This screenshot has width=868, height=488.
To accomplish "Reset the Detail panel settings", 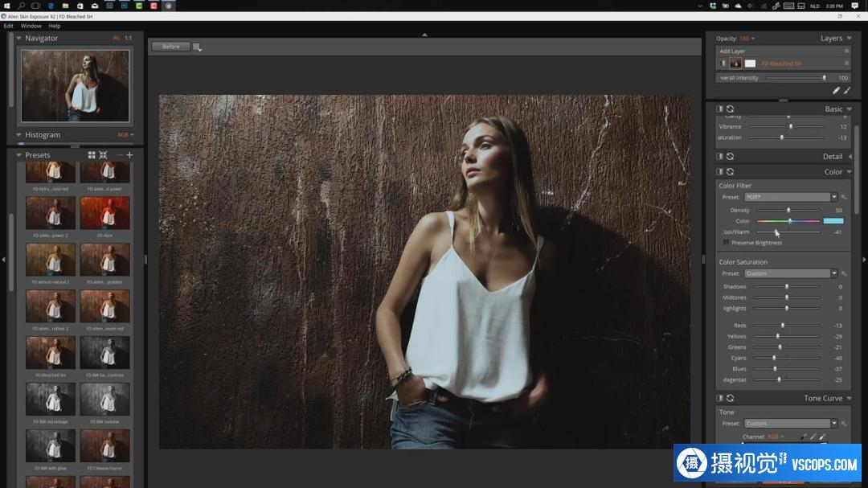I will click(x=730, y=157).
